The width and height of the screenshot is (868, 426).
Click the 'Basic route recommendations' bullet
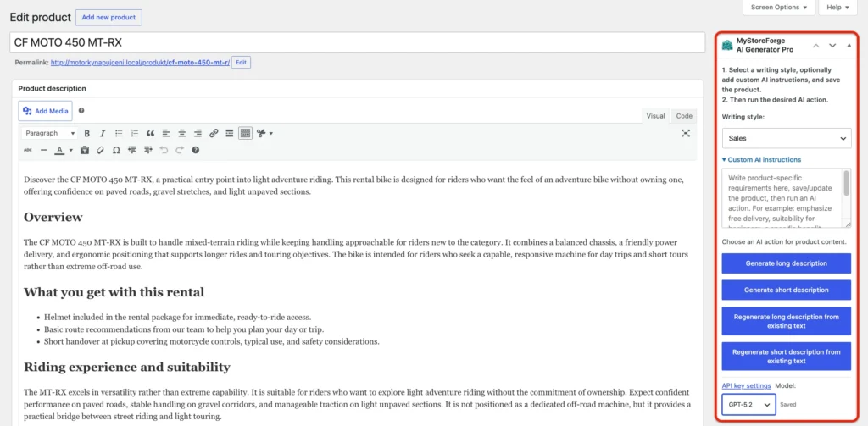click(184, 329)
